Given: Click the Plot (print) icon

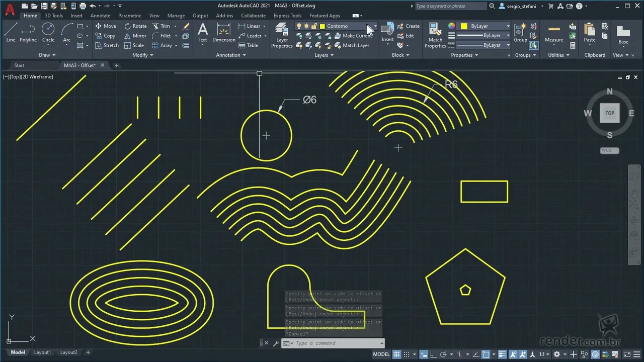Looking at the screenshot, I should (x=83, y=6).
